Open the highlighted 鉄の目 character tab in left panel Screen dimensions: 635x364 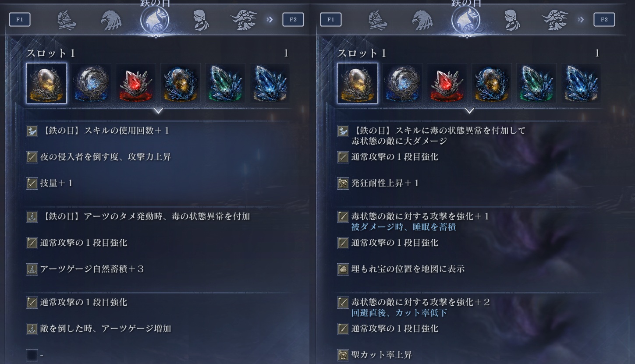tap(155, 20)
